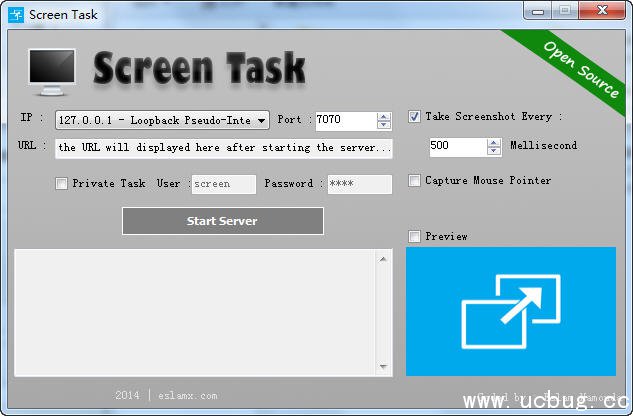Increase millisecond interval with up arrow
The height and width of the screenshot is (416, 633).
(494, 142)
